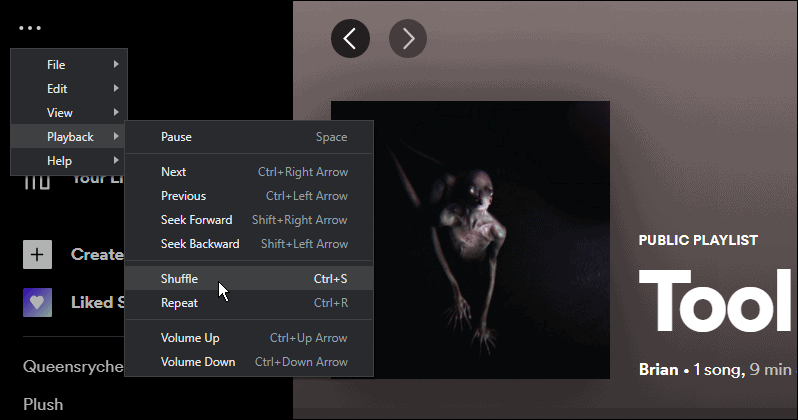Open the Plush playlist in sidebar

[x=43, y=404]
